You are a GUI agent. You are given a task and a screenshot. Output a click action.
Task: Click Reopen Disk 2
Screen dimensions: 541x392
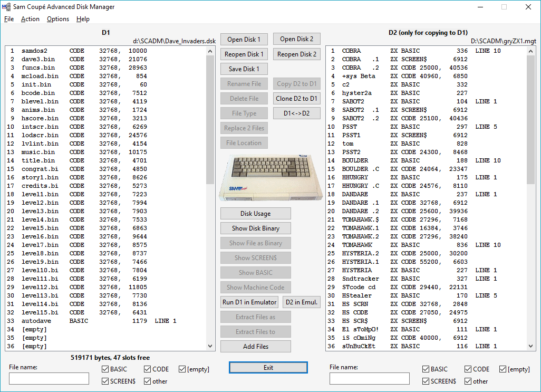[297, 54]
